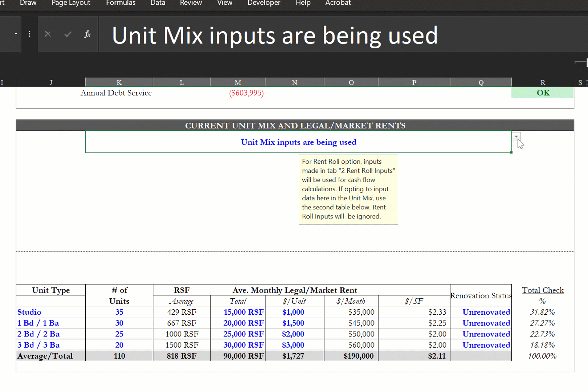Select column P header
The width and height of the screenshot is (588, 392).
(414, 82)
